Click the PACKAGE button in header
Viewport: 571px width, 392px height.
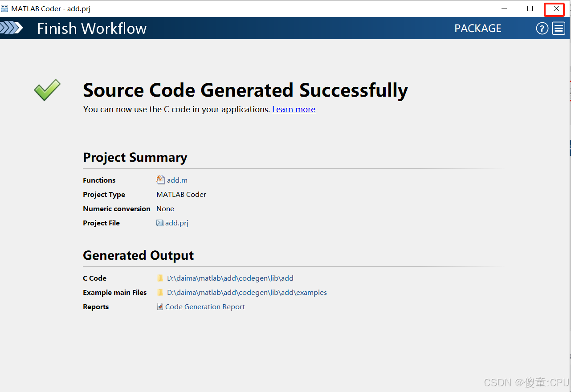478,29
